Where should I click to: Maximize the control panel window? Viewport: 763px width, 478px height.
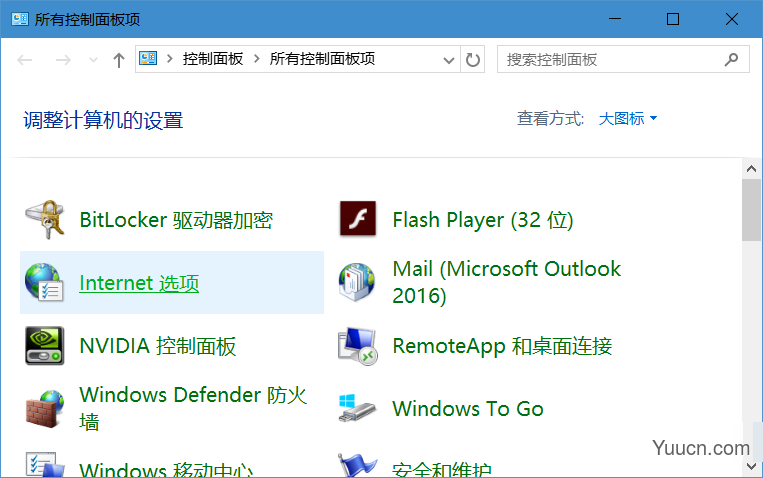click(x=673, y=19)
